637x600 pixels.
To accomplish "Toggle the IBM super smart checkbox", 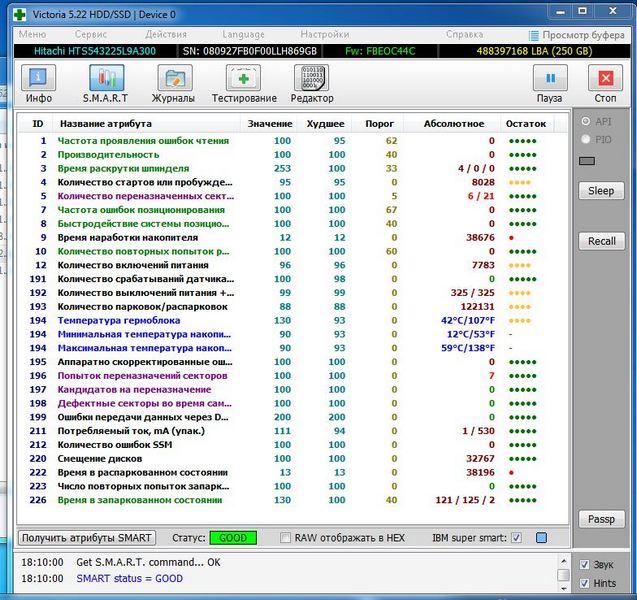I will click(x=516, y=538).
